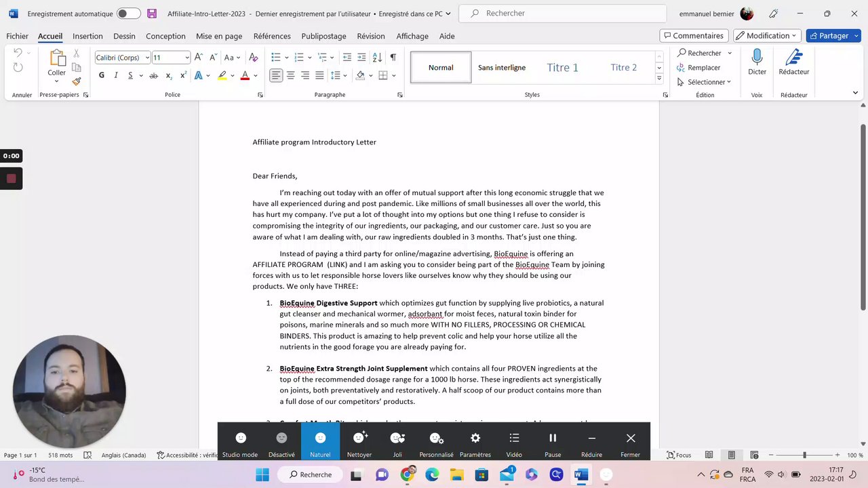Screen dimensions: 868x488
Task: Toggle subscript formatting
Action: 168,75
